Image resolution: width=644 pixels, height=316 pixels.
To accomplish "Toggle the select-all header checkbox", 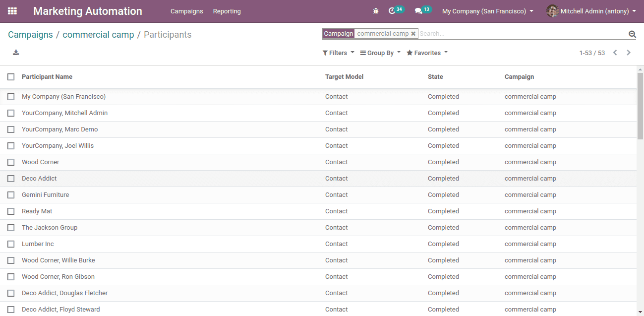I will click(11, 77).
